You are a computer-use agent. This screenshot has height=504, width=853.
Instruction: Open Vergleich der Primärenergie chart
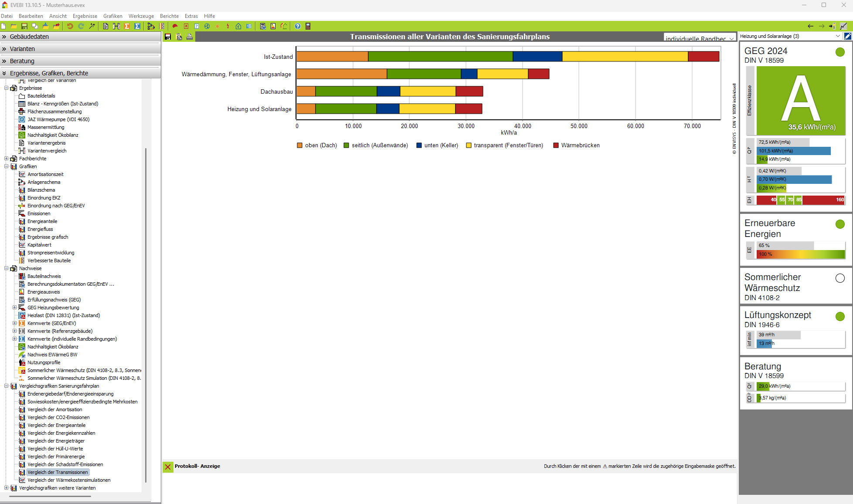56,457
